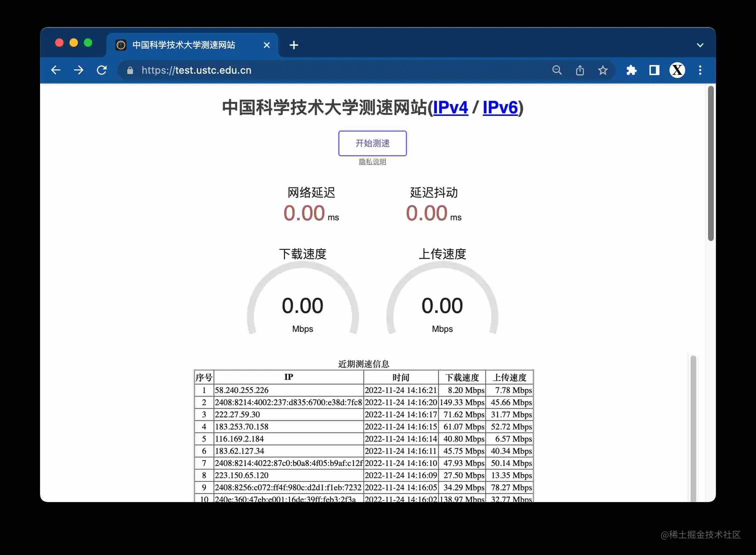Click the back navigation arrow

coord(55,70)
